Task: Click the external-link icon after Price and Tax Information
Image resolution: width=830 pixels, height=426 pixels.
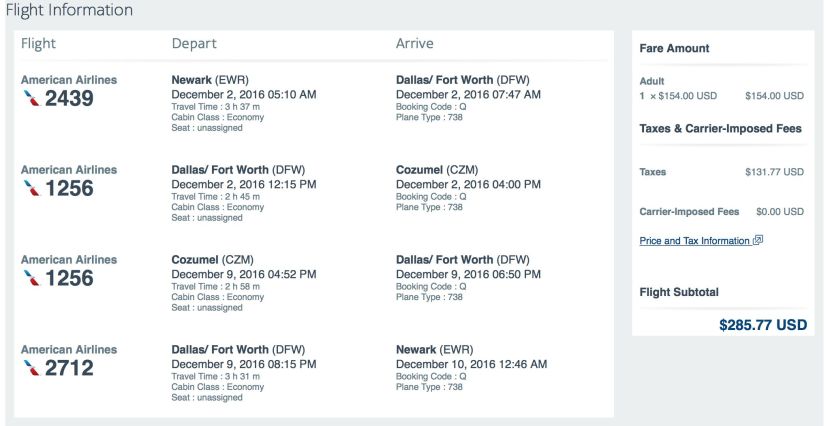Action: (757, 240)
